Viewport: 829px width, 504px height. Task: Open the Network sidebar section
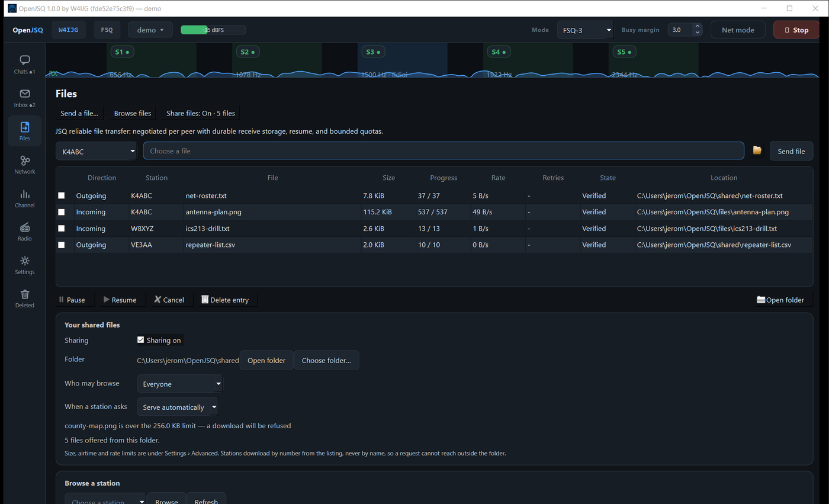pyautogui.click(x=24, y=165)
